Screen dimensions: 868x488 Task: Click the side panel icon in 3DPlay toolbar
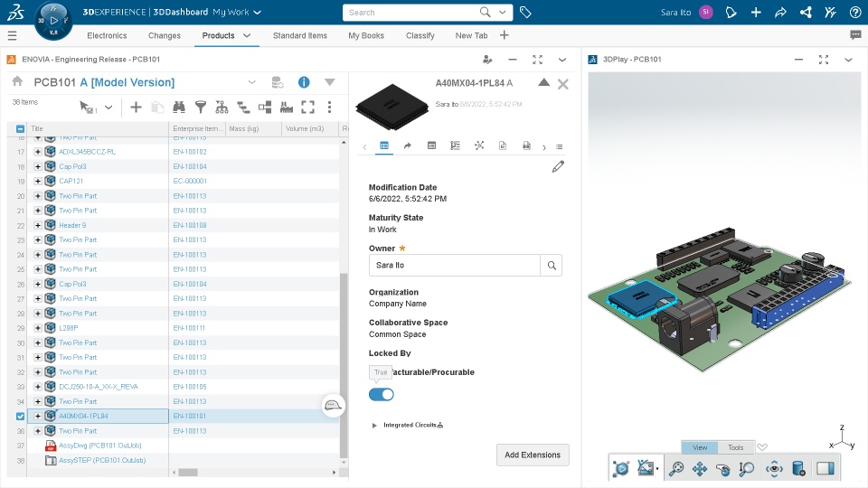[x=826, y=469]
